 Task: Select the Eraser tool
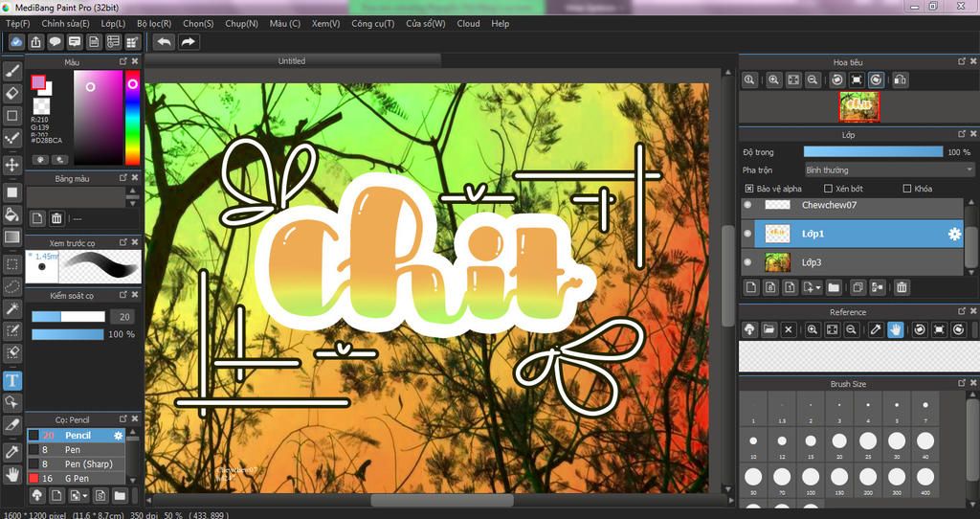[x=11, y=93]
